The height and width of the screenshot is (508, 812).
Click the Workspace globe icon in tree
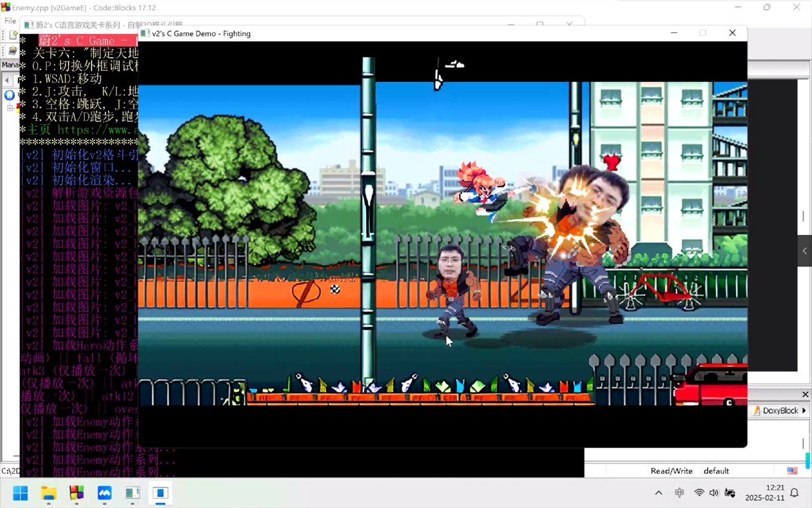click(x=10, y=95)
